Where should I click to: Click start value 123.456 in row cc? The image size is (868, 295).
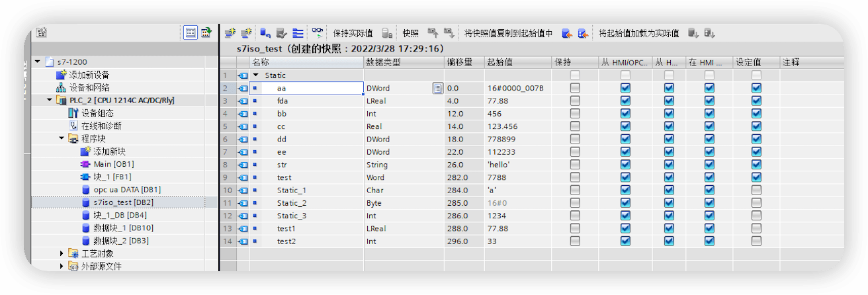click(502, 126)
